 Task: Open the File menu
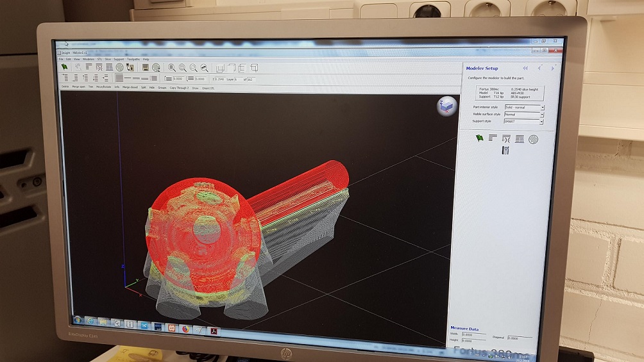point(61,59)
